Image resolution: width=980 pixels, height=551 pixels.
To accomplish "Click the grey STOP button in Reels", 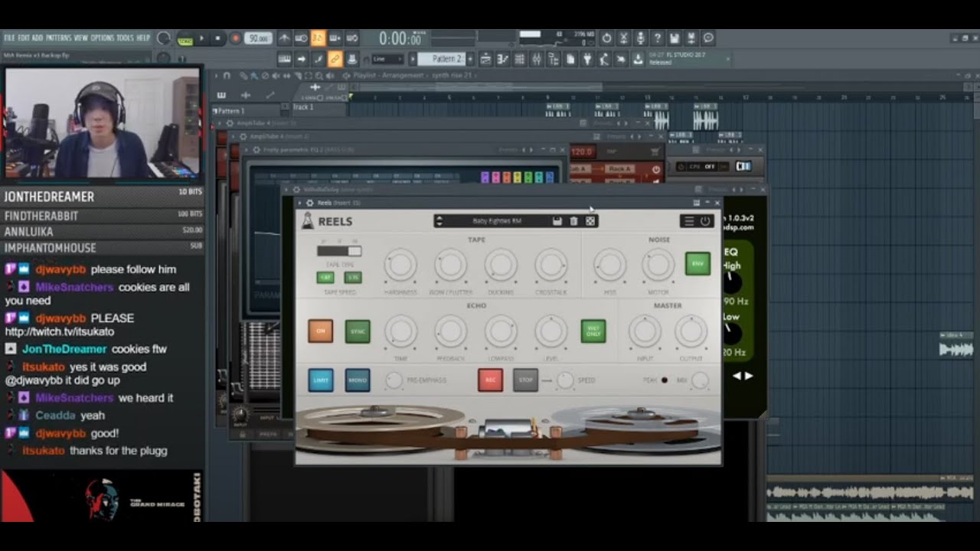I will [526, 380].
